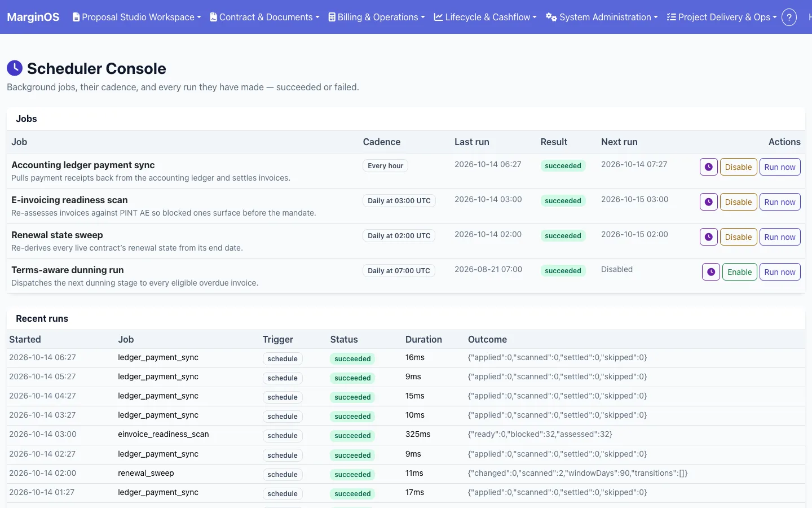Run the Accounting ledger payment sync now
812x508 pixels.
tap(780, 167)
